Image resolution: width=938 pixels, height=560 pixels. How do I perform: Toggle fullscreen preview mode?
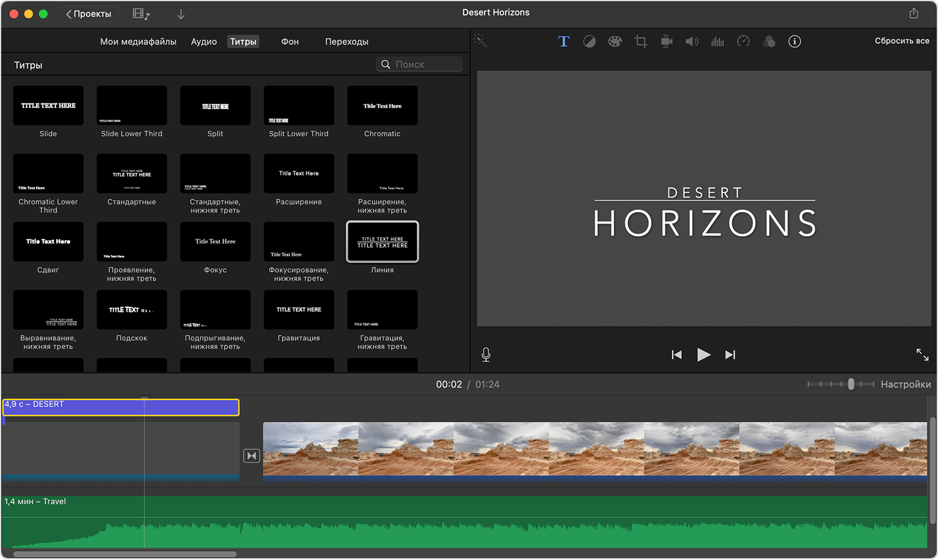tap(922, 355)
